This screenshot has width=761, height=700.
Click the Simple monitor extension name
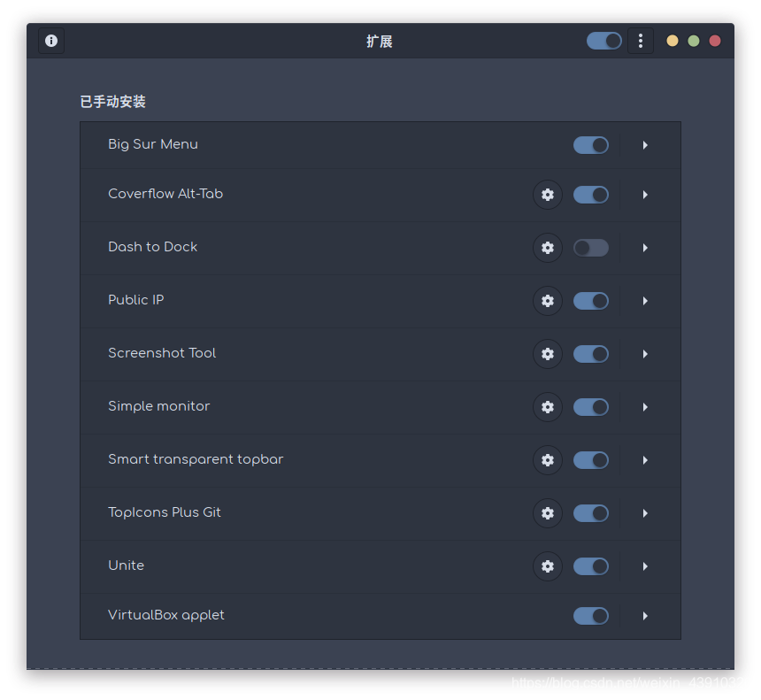tap(159, 406)
